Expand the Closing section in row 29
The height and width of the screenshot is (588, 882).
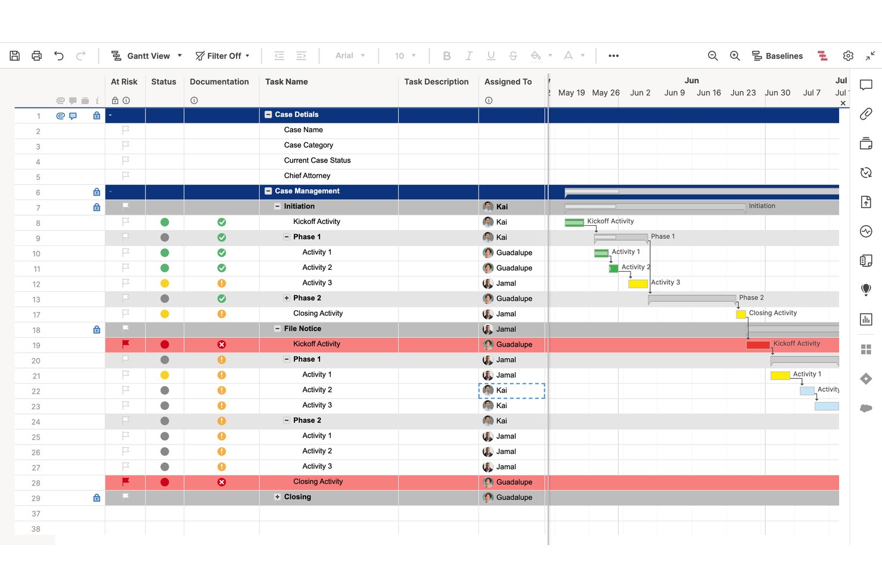click(x=277, y=497)
